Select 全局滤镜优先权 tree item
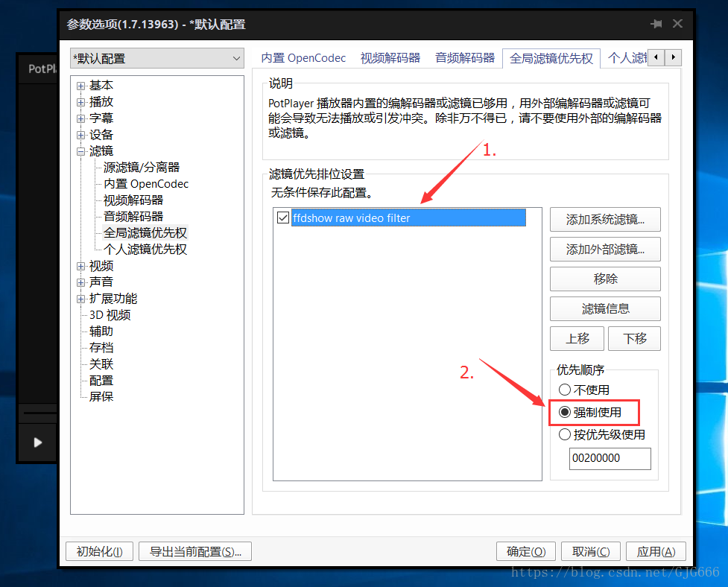 (145, 233)
